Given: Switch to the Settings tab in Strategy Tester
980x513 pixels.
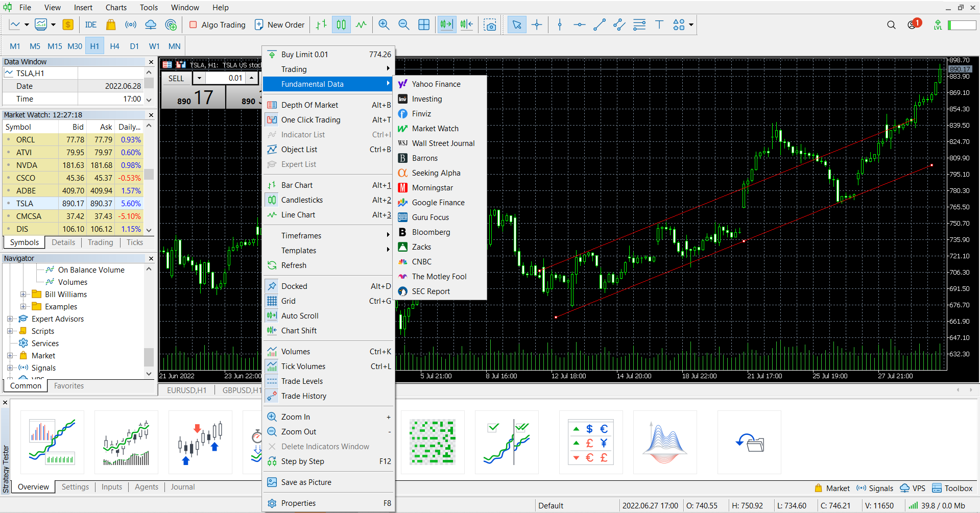Looking at the screenshot, I should click(75, 487).
